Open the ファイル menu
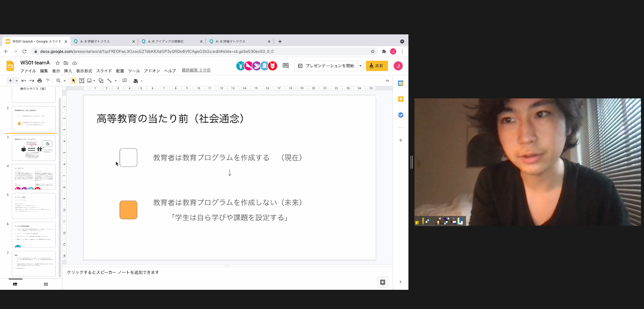 click(x=28, y=71)
